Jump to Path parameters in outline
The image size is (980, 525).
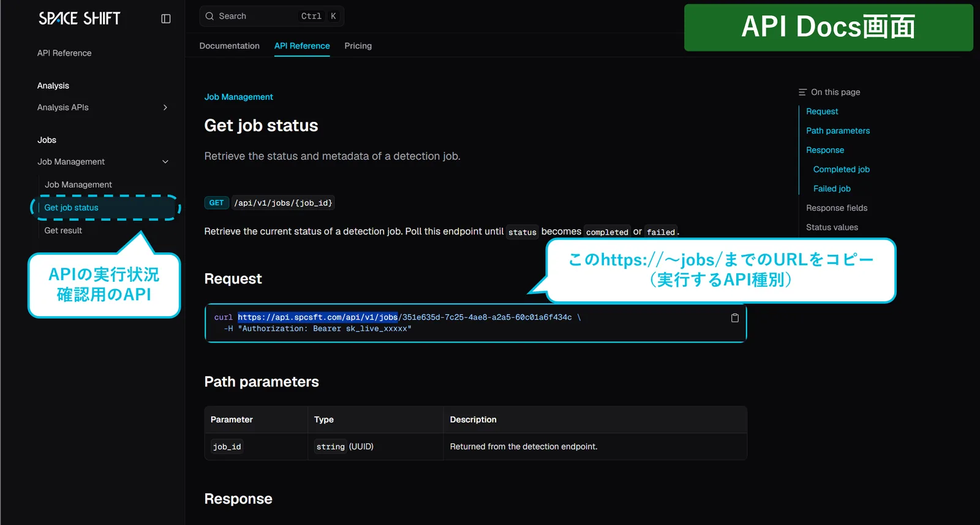point(838,130)
